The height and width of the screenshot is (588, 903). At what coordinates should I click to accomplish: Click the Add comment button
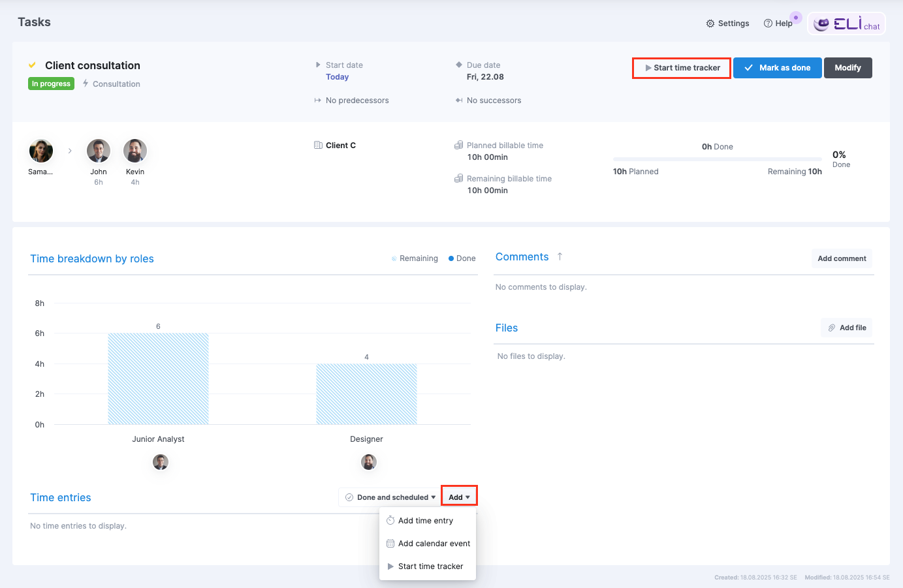click(842, 258)
